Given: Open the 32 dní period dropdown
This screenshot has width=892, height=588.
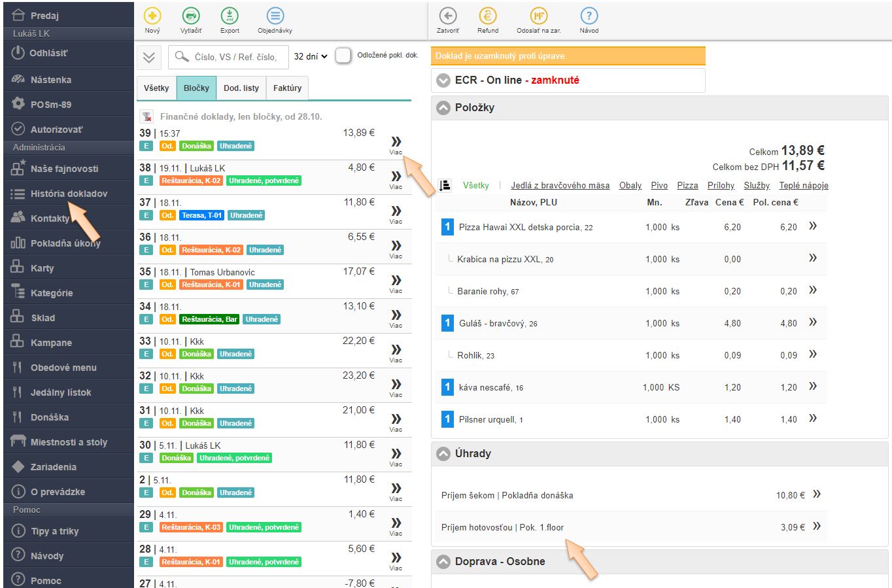Looking at the screenshot, I should 310,57.
